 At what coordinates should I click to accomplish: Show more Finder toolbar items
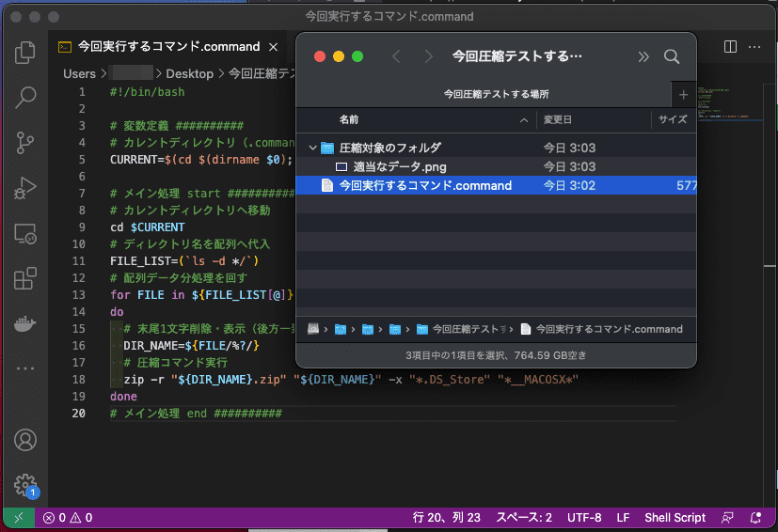pos(643,57)
